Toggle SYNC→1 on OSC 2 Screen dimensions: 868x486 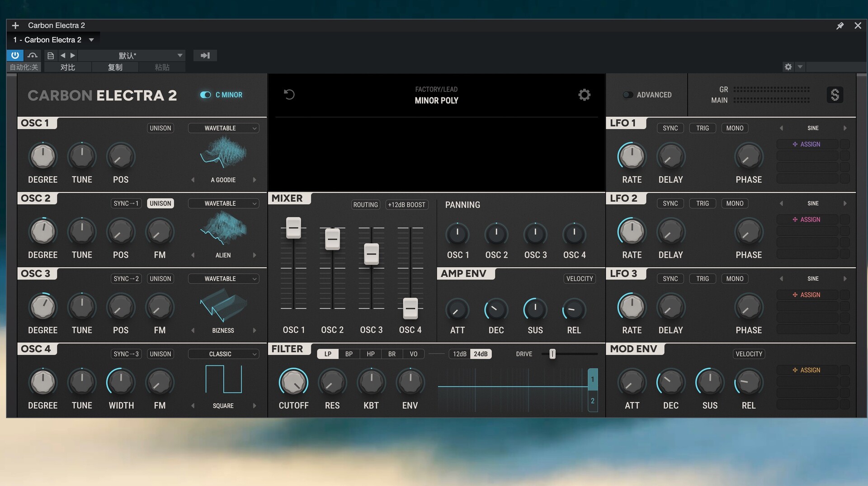click(x=126, y=203)
